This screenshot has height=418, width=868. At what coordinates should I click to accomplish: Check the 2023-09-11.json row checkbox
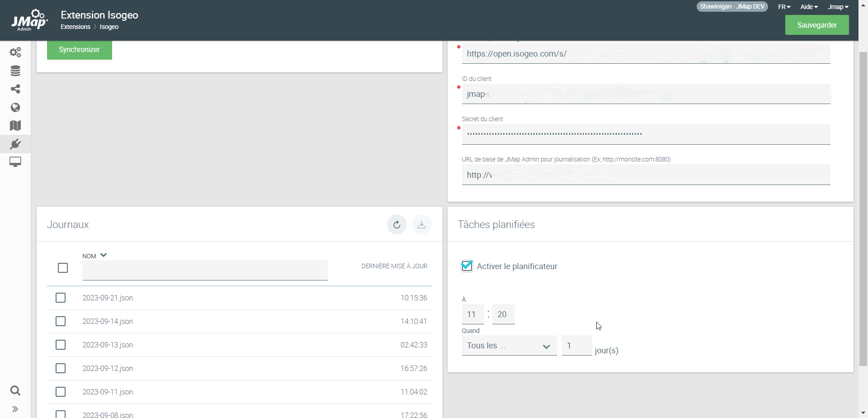(x=61, y=392)
